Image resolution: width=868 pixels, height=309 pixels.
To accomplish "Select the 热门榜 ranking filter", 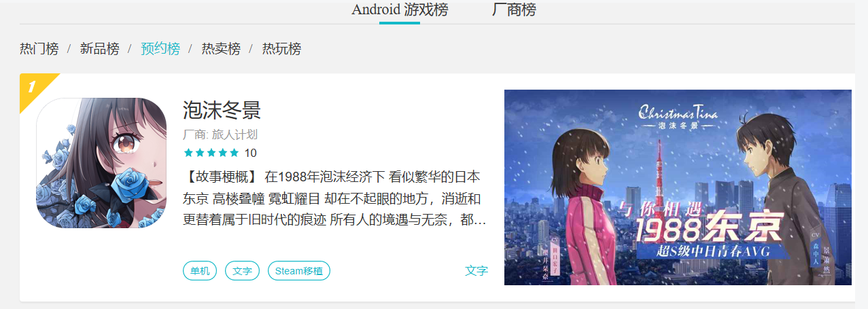I will (x=39, y=49).
